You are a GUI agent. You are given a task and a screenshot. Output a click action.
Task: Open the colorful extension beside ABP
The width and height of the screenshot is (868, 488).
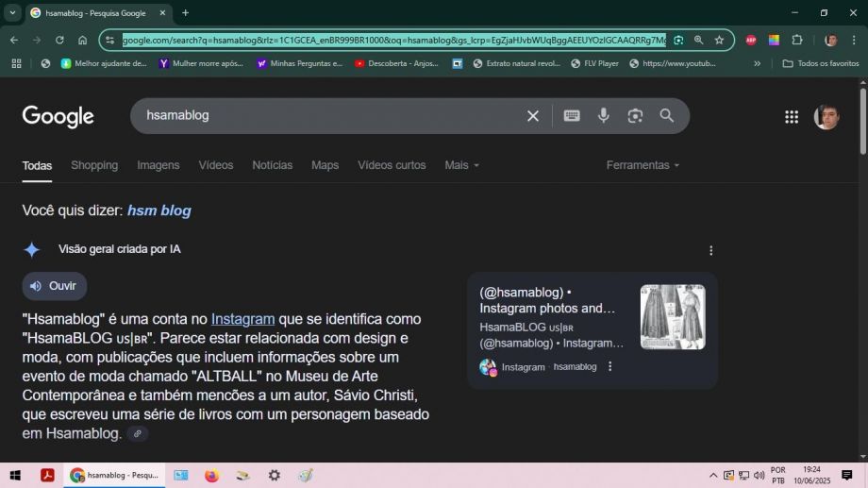point(774,40)
